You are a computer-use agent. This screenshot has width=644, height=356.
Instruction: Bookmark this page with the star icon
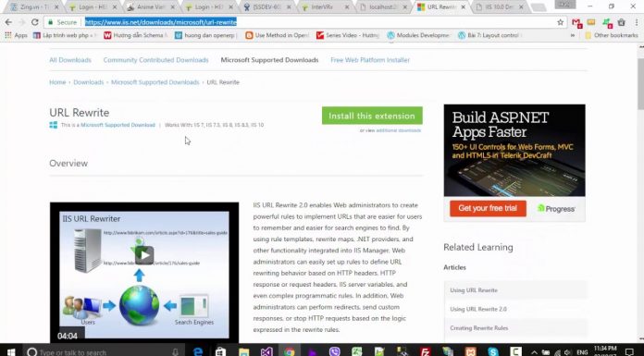560,22
